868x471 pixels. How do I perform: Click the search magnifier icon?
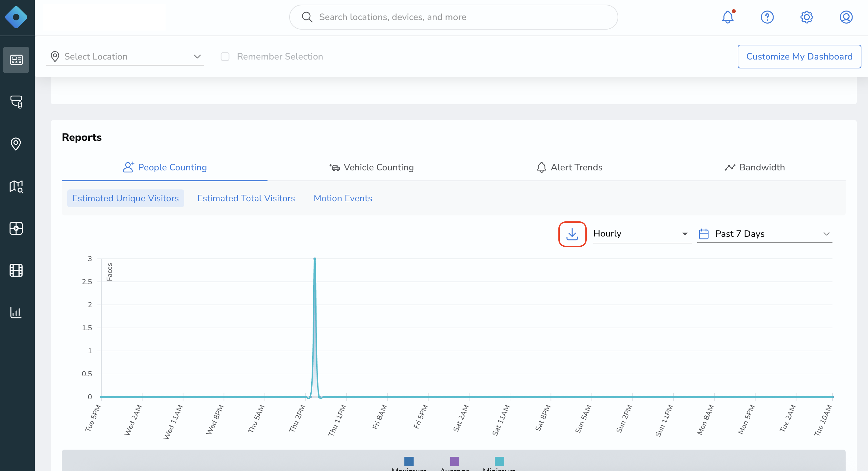(x=307, y=17)
